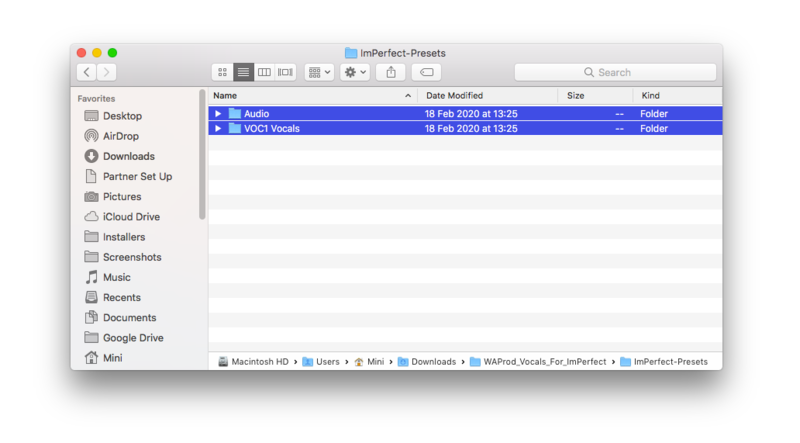The width and height of the screenshot is (800, 443).
Task: Switch to gallery view
Action: point(286,72)
